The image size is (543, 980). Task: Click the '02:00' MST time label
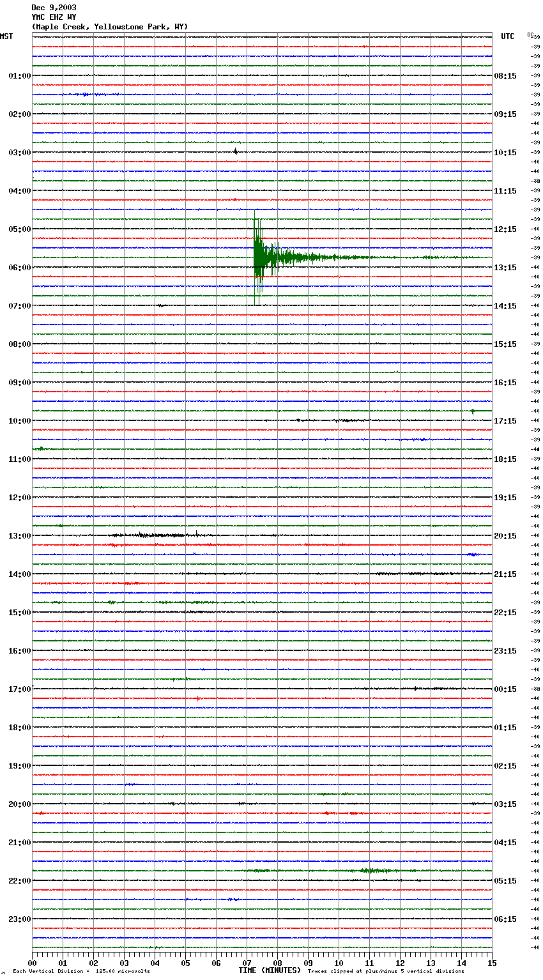[x=20, y=114]
